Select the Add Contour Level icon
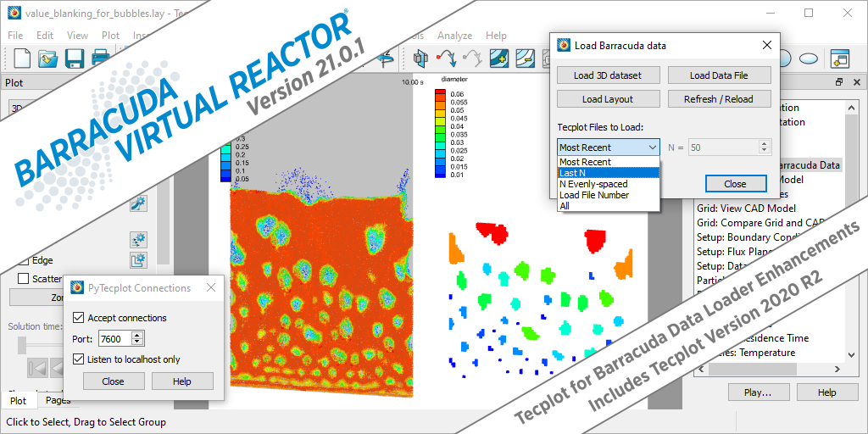This screenshot has height=434, width=868. coord(498,58)
